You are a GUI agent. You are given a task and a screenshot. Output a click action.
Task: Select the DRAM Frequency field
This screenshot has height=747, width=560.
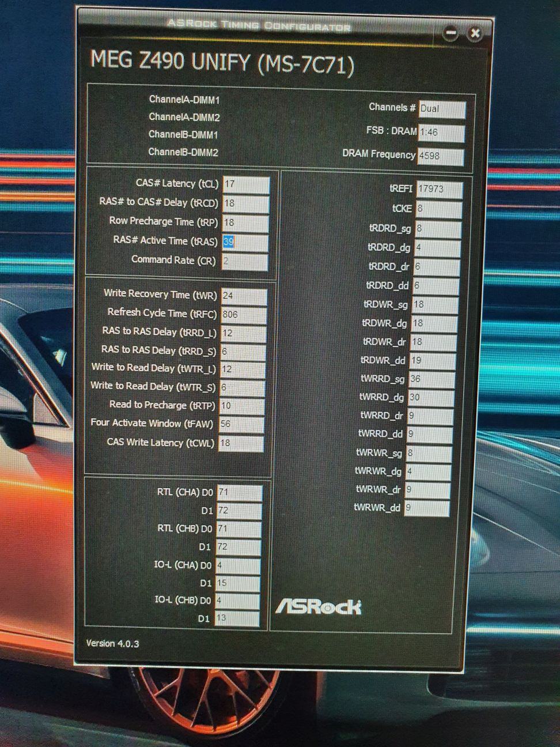(441, 156)
